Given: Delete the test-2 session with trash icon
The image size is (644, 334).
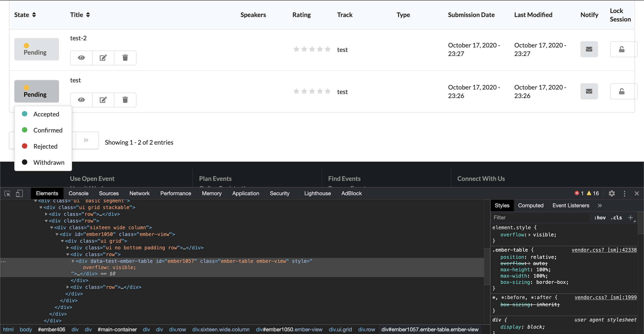Looking at the screenshot, I should [x=125, y=58].
